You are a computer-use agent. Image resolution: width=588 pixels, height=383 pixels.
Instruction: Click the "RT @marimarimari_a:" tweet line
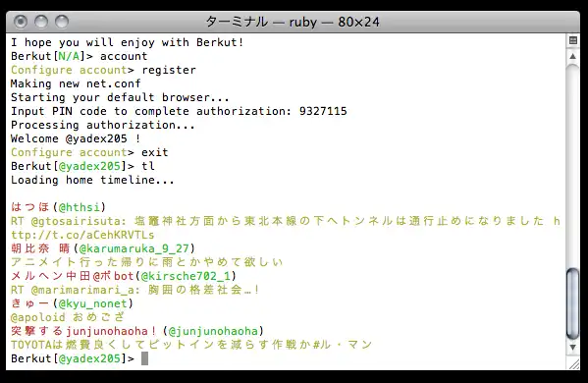135,290
